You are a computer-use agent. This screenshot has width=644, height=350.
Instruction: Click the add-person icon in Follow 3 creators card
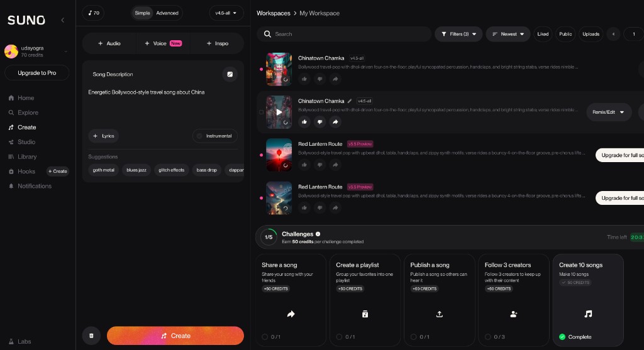click(x=513, y=314)
